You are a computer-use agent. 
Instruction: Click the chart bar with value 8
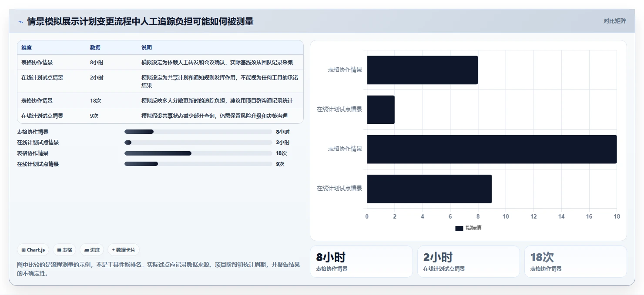tap(423, 70)
